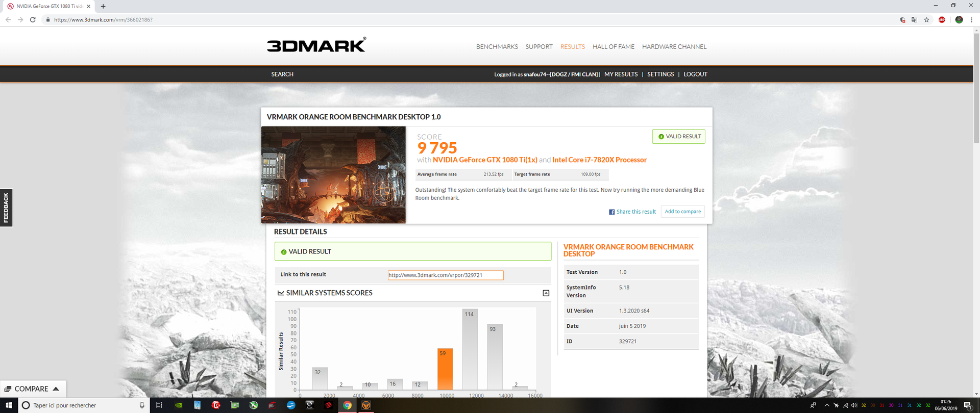Select the result link URL field
980x413 pixels.
pos(445,275)
